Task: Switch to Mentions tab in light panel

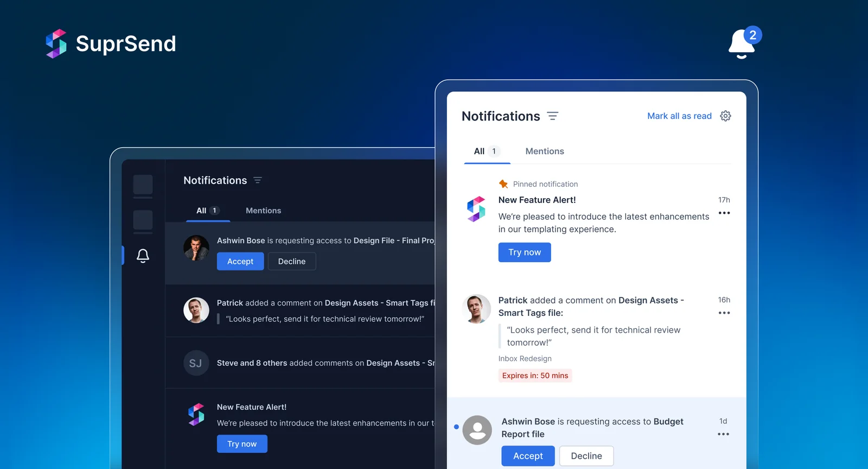Action: coord(545,151)
